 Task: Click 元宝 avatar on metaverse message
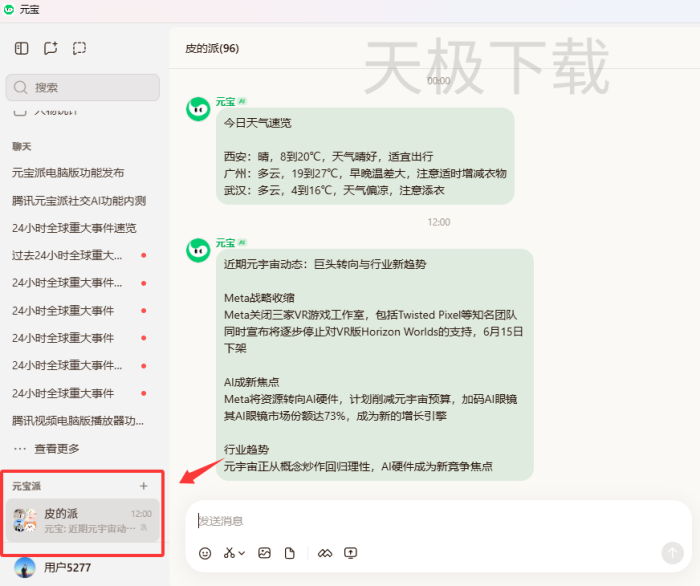(x=198, y=250)
